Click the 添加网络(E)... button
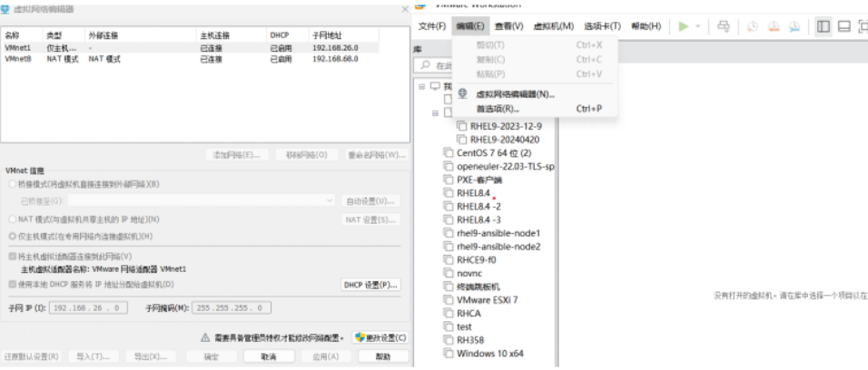 pos(237,154)
